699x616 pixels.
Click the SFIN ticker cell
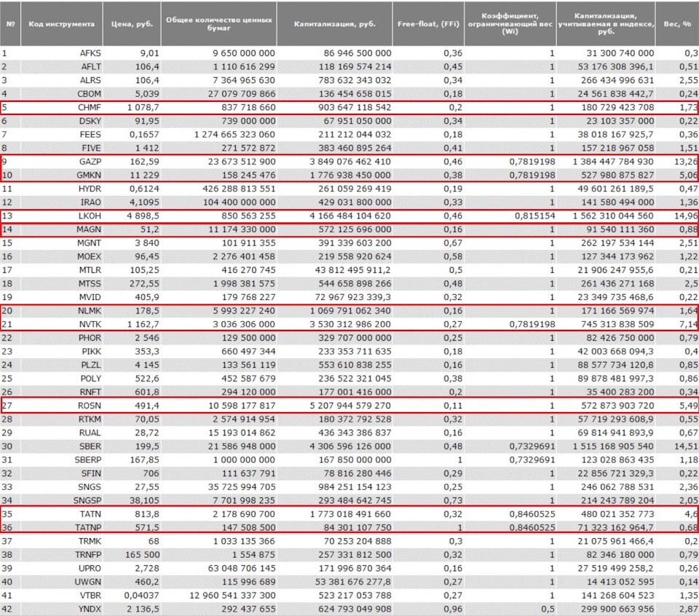pos(92,474)
